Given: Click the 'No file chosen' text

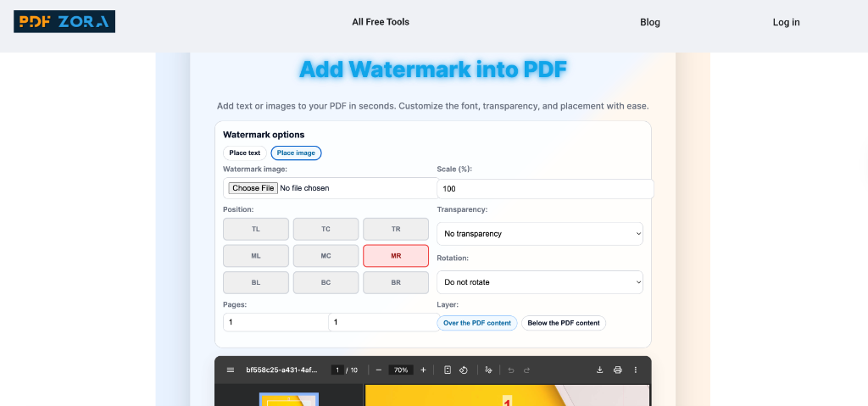Looking at the screenshot, I should (x=304, y=188).
